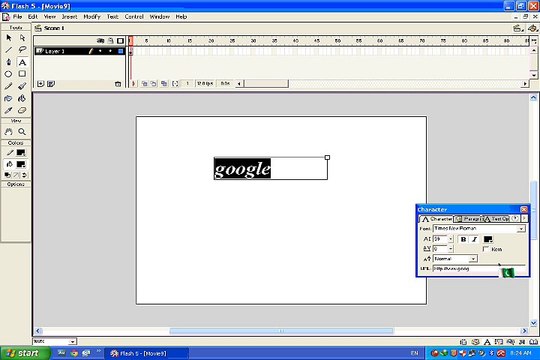Screen dimensions: 540x360
Task: Toggle Italic in Character panel
Action: tap(475, 239)
